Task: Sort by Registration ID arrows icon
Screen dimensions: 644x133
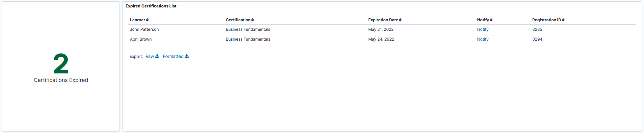Action: coord(563,20)
